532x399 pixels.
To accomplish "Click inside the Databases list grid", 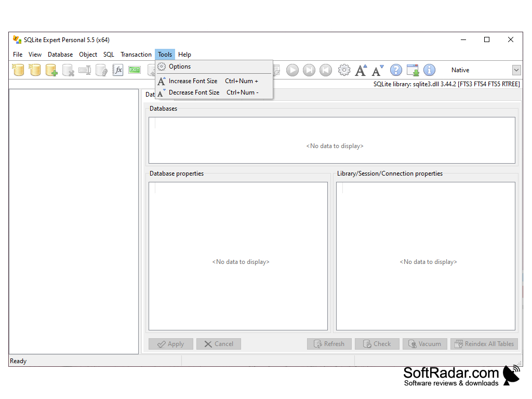I will [332, 140].
